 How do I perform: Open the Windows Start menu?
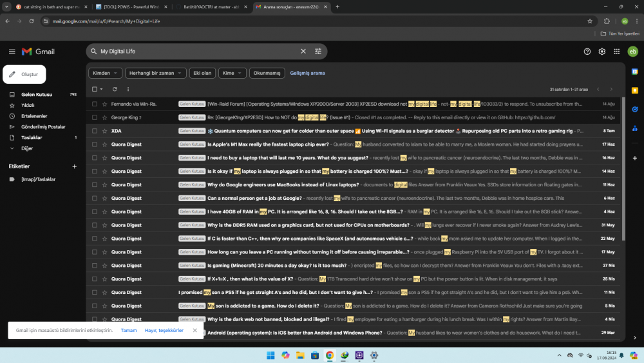(270, 355)
